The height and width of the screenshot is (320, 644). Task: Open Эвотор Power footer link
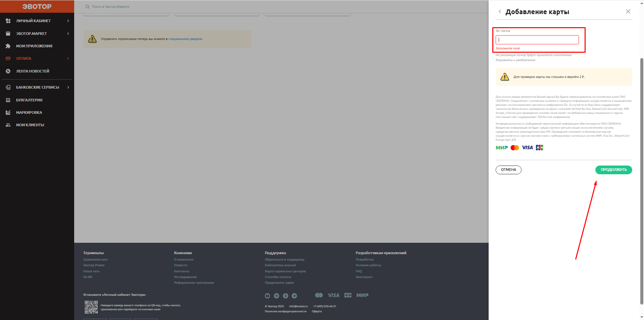coord(94,265)
